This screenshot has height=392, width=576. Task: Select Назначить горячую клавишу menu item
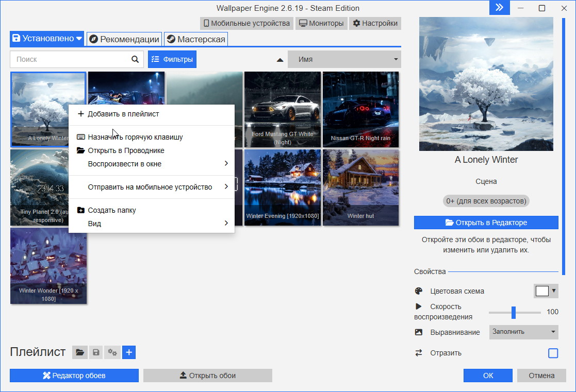(151, 137)
